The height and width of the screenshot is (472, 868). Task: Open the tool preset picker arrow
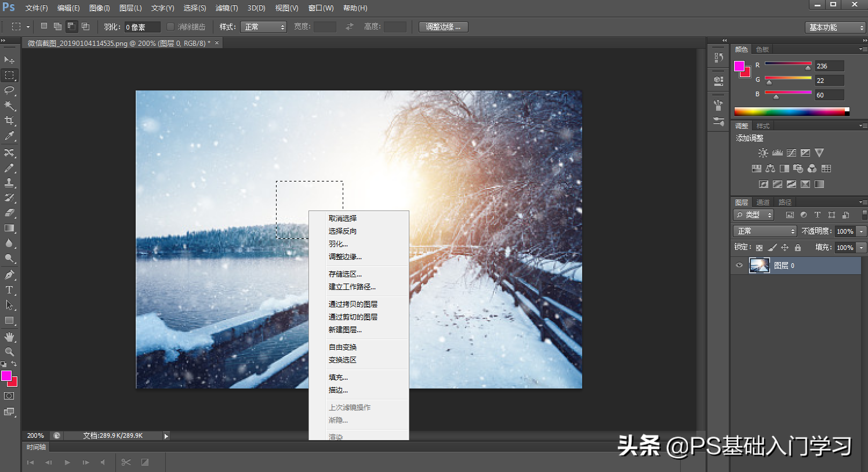coord(28,27)
